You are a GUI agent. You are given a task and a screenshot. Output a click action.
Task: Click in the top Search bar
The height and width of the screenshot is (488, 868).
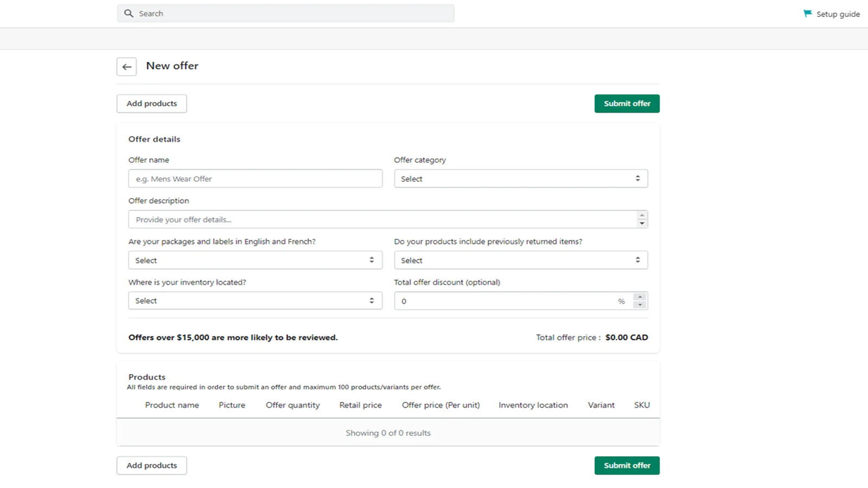tap(293, 14)
